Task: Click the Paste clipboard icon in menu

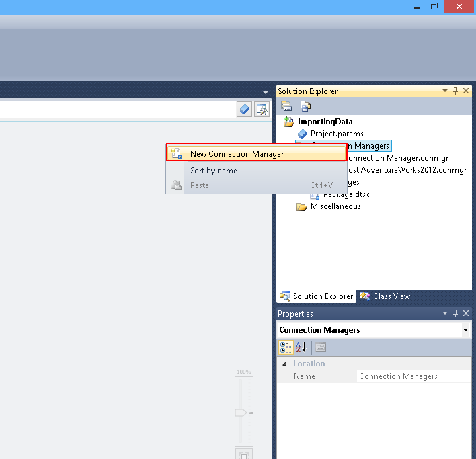Action: coord(175,185)
